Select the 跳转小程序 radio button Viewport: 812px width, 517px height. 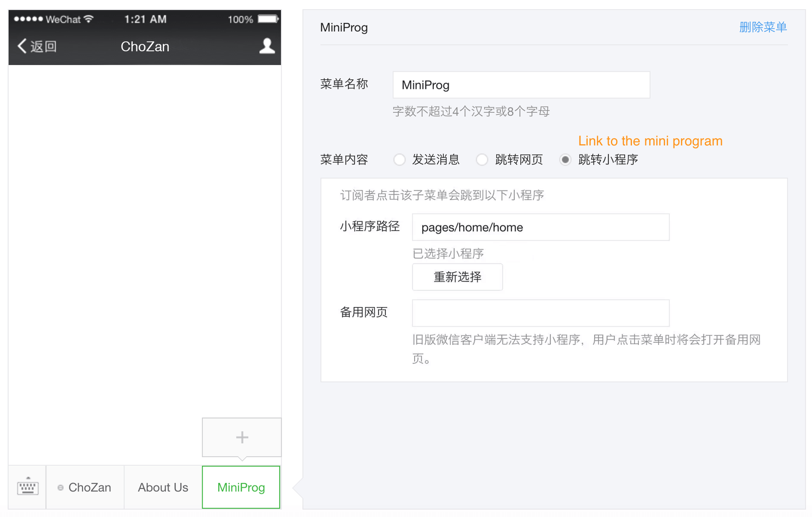coord(565,159)
